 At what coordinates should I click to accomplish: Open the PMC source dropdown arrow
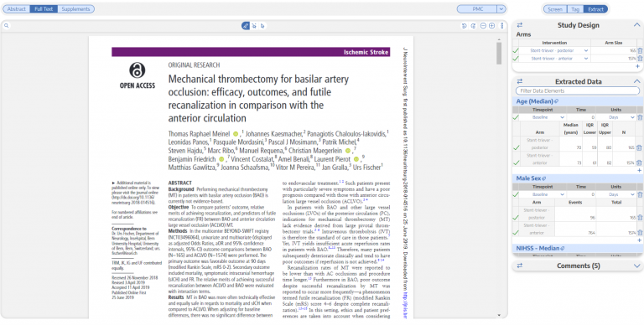click(x=501, y=8)
